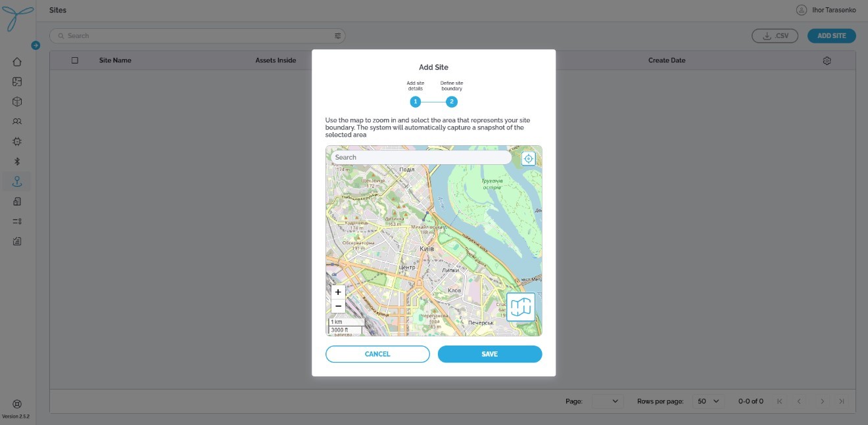Click the app logo at top left
The image size is (868, 425).
pos(17,18)
